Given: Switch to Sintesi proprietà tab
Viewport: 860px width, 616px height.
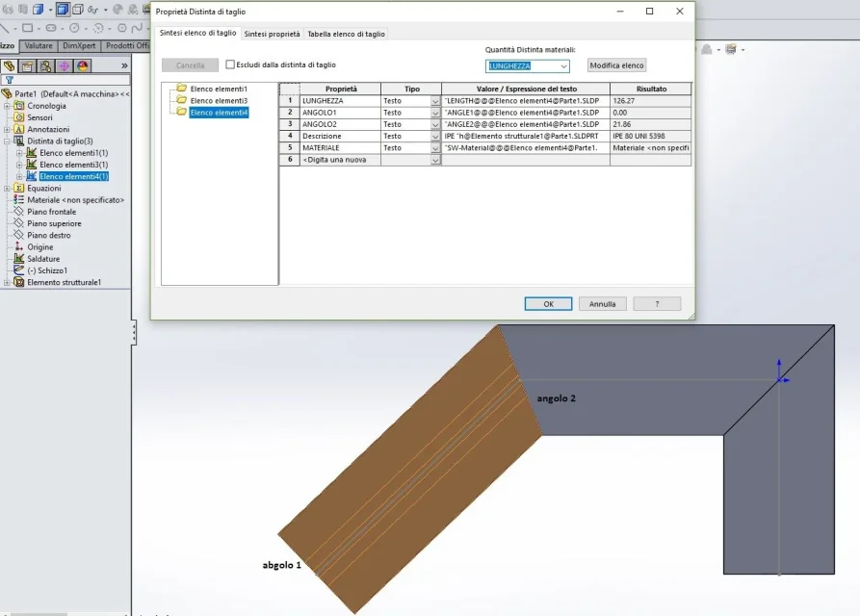Looking at the screenshot, I should [x=272, y=34].
